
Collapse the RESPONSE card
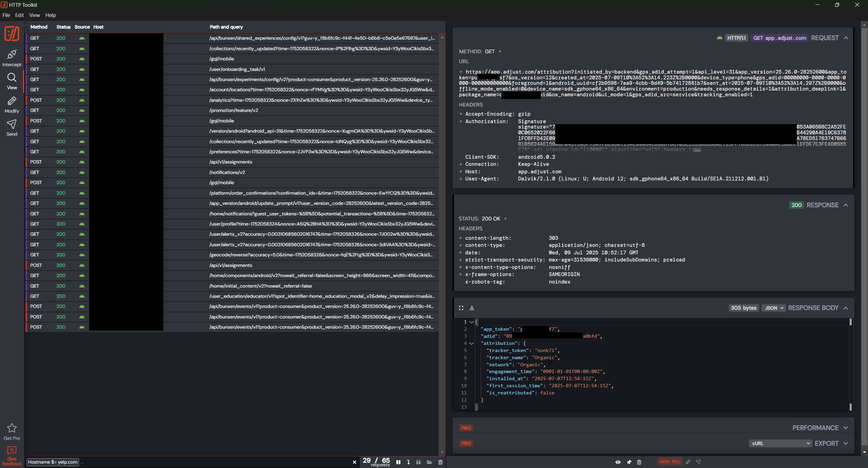[x=846, y=205]
